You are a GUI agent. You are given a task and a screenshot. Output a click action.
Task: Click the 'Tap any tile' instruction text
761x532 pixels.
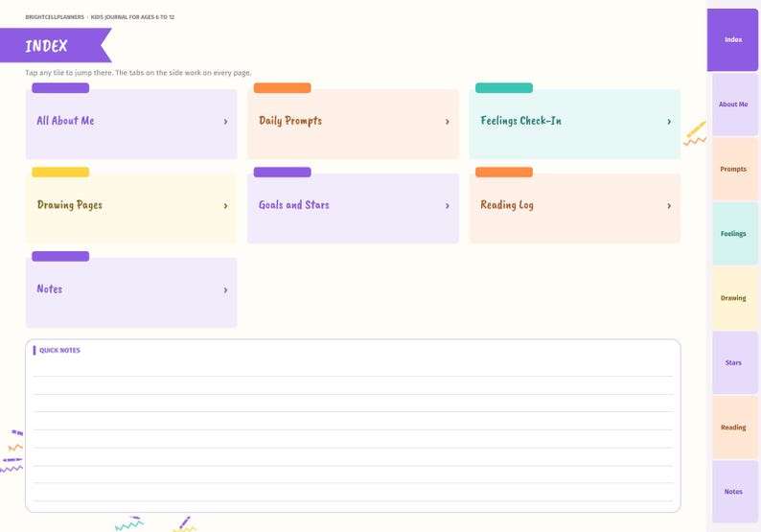click(x=138, y=73)
